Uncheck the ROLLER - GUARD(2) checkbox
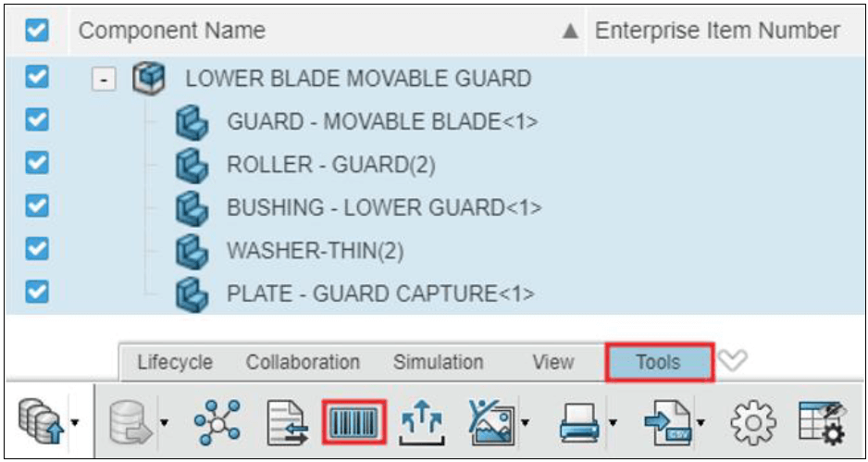Screen dimensions: 868x462 (37, 163)
